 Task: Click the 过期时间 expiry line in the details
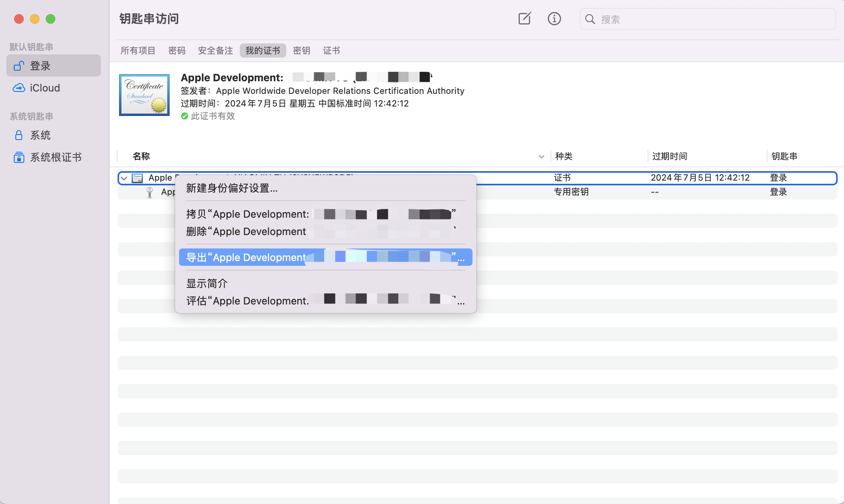click(295, 103)
